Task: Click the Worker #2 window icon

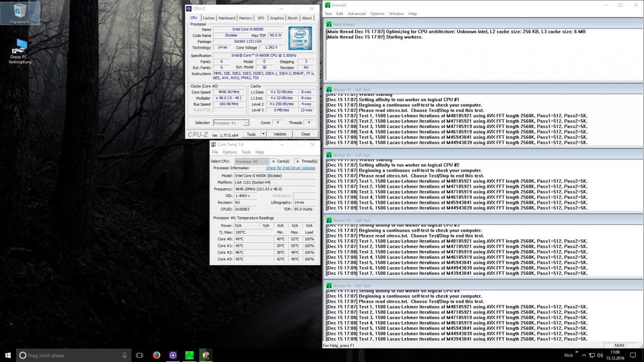Action: pos(329,155)
